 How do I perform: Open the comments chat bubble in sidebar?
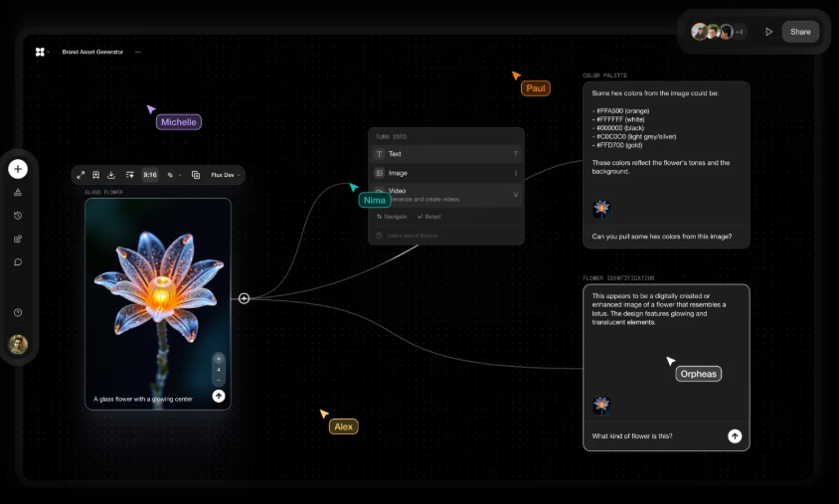pos(18,262)
